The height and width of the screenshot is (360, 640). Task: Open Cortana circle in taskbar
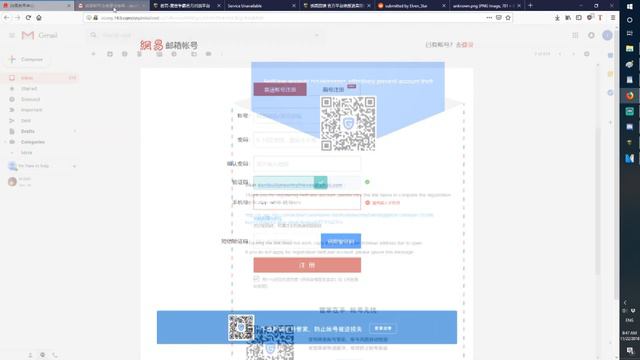click(x=630, y=20)
